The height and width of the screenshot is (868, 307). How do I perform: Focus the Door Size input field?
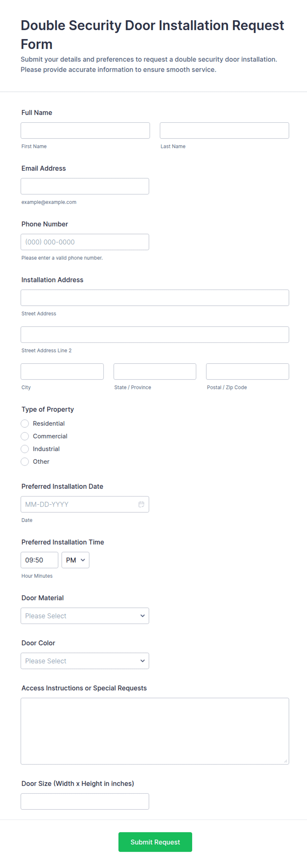85,801
